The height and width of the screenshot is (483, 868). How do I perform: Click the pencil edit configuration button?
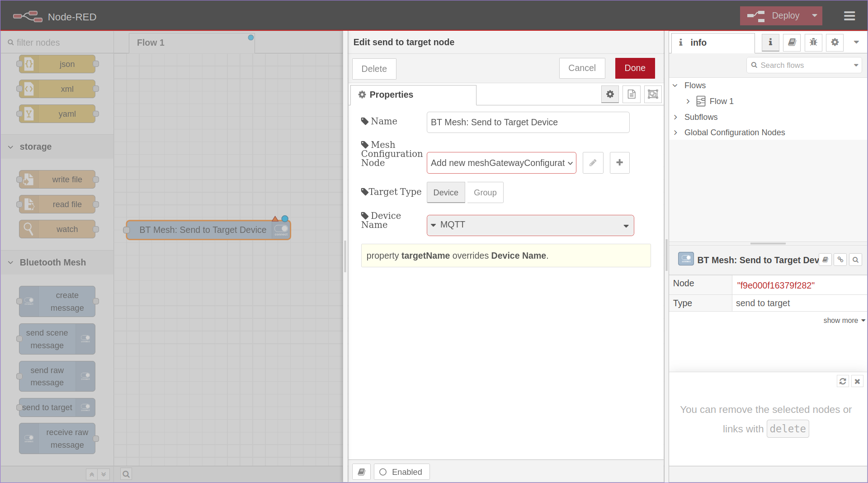[593, 163]
